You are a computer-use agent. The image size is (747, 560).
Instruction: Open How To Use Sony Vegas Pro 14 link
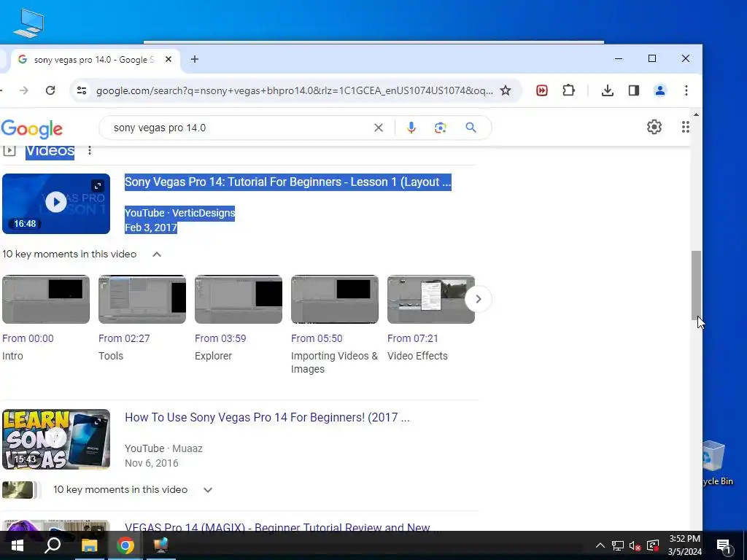[x=267, y=417]
